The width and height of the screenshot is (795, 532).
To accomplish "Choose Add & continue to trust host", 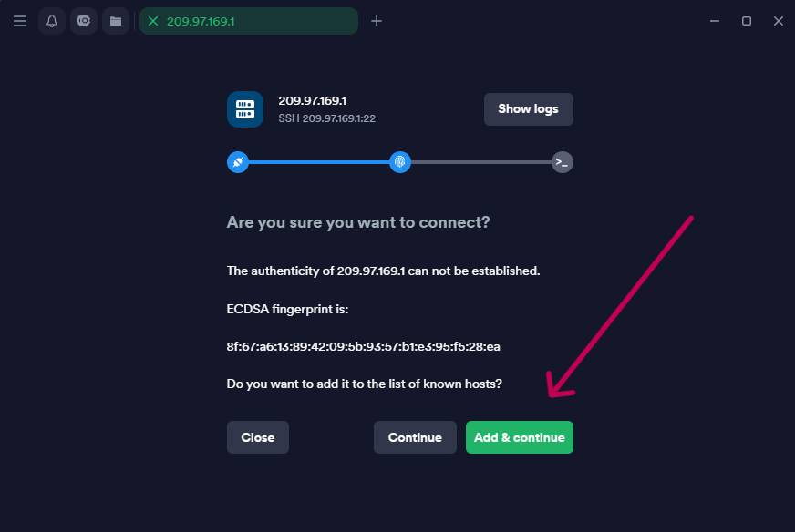I will click(x=519, y=437).
